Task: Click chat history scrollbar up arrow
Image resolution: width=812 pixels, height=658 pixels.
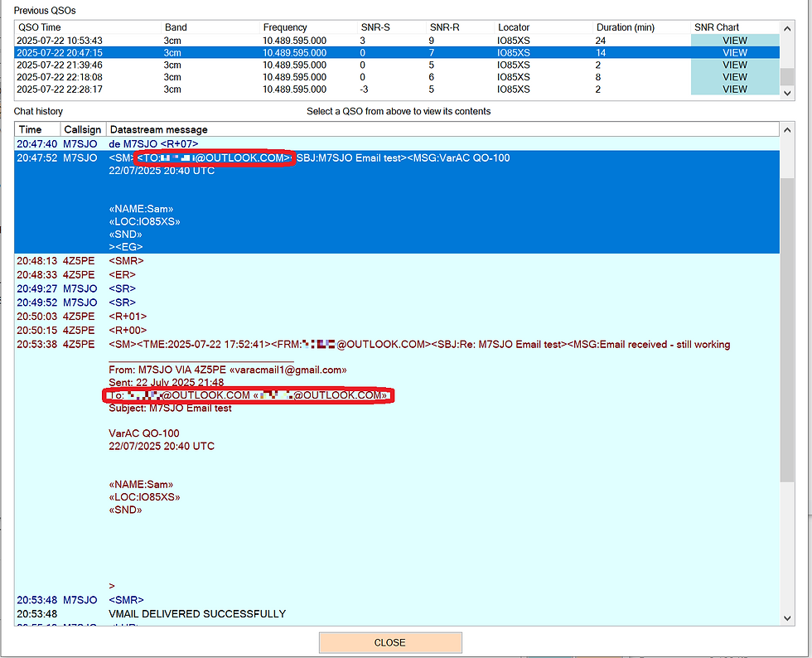Action: [787, 130]
